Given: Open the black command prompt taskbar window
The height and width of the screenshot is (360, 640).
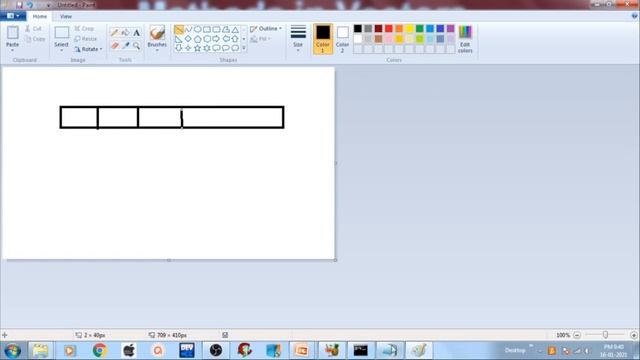Looking at the screenshot, I should [360, 350].
